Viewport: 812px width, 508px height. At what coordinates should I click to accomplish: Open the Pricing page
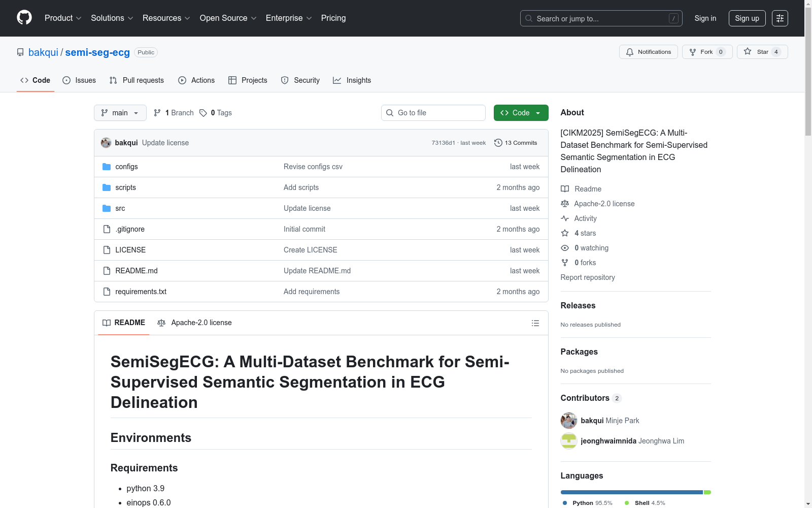tap(333, 18)
